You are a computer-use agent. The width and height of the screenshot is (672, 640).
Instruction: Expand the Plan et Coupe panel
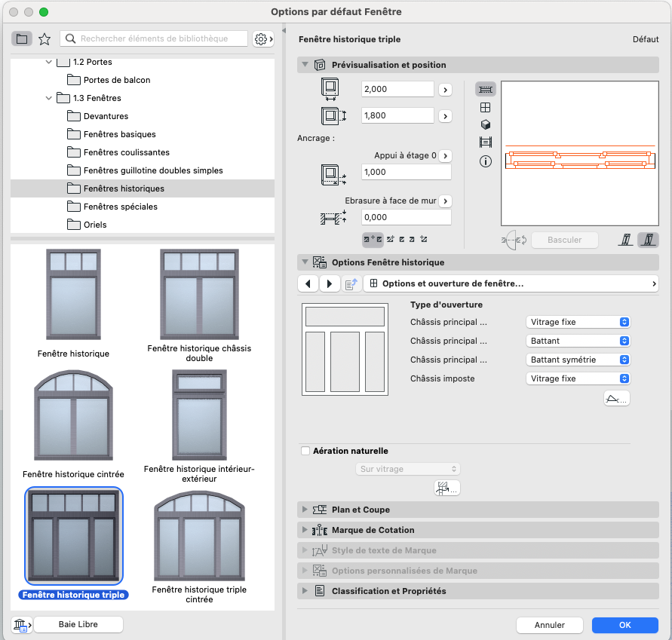click(477, 510)
